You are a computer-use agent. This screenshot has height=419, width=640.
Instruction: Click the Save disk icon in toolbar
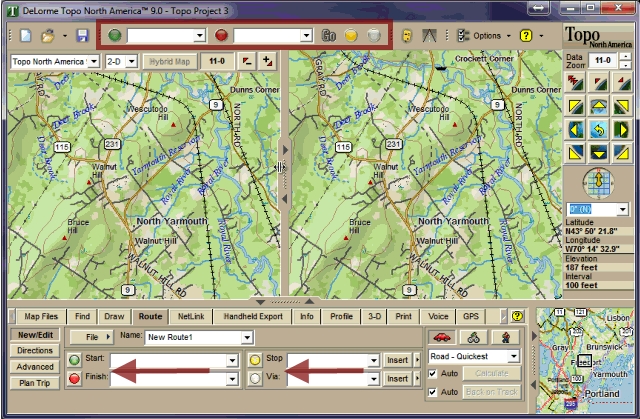[x=68, y=35]
